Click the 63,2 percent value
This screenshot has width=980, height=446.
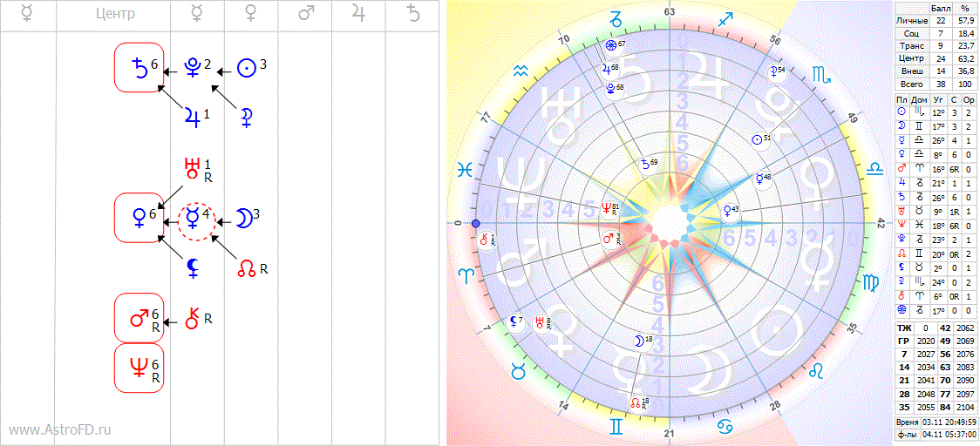964,58
